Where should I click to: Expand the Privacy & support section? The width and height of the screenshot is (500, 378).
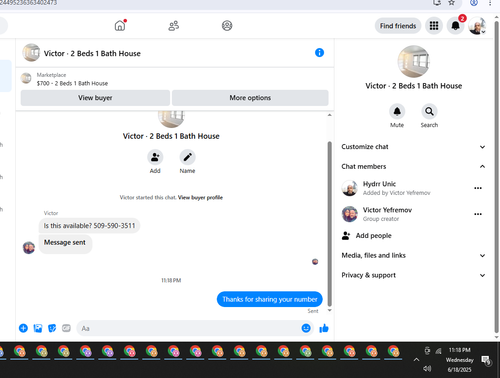(x=413, y=275)
